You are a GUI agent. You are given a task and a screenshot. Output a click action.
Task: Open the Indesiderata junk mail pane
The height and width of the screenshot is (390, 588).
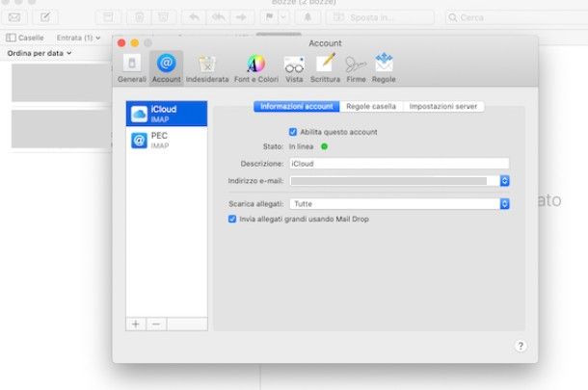tap(207, 68)
